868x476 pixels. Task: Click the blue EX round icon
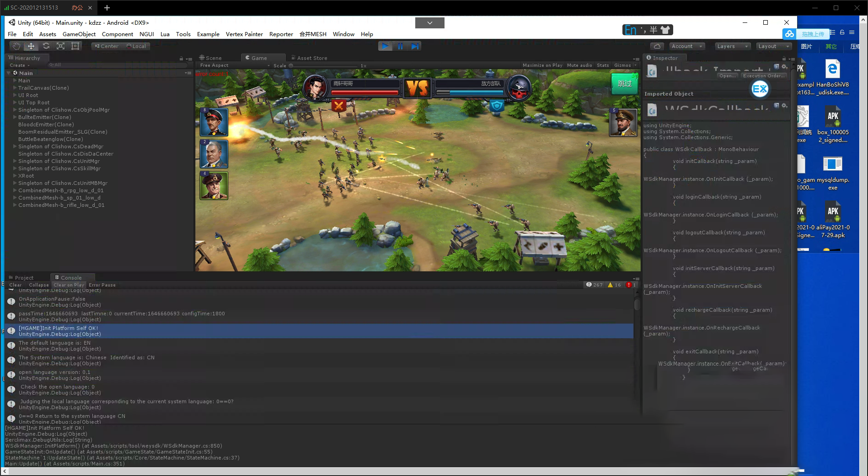pyautogui.click(x=760, y=89)
